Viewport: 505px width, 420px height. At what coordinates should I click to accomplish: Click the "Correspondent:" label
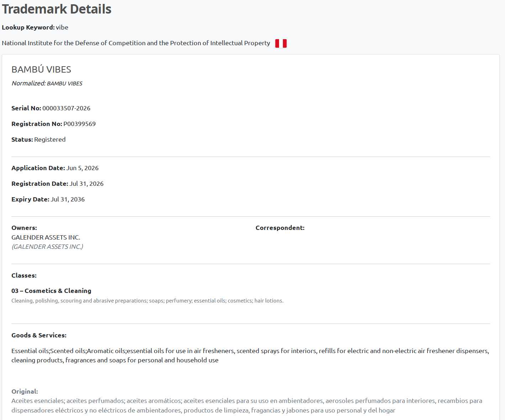[x=280, y=228]
